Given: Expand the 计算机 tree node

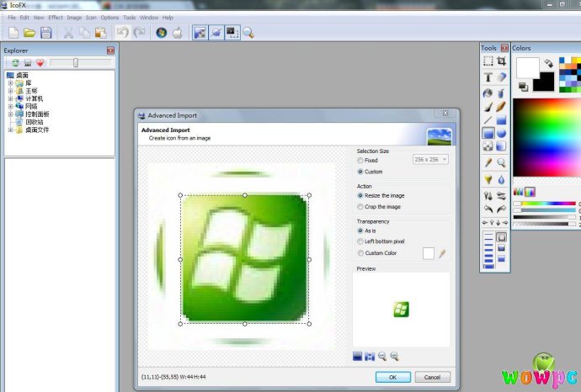Looking at the screenshot, I should [x=10, y=98].
